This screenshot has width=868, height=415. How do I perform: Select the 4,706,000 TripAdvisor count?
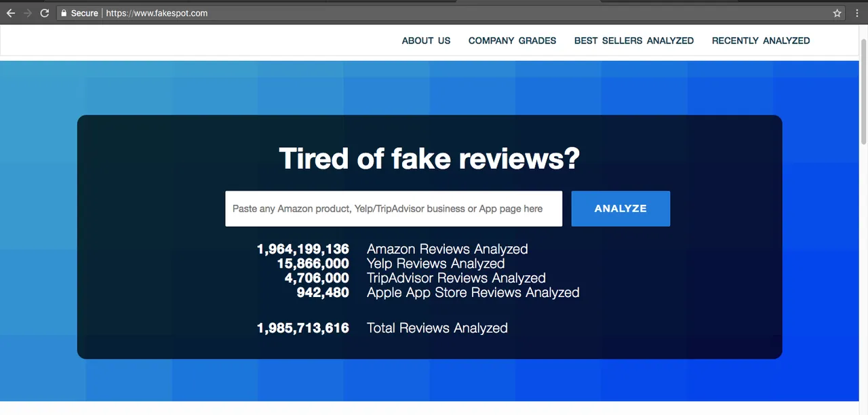[x=317, y=278]
